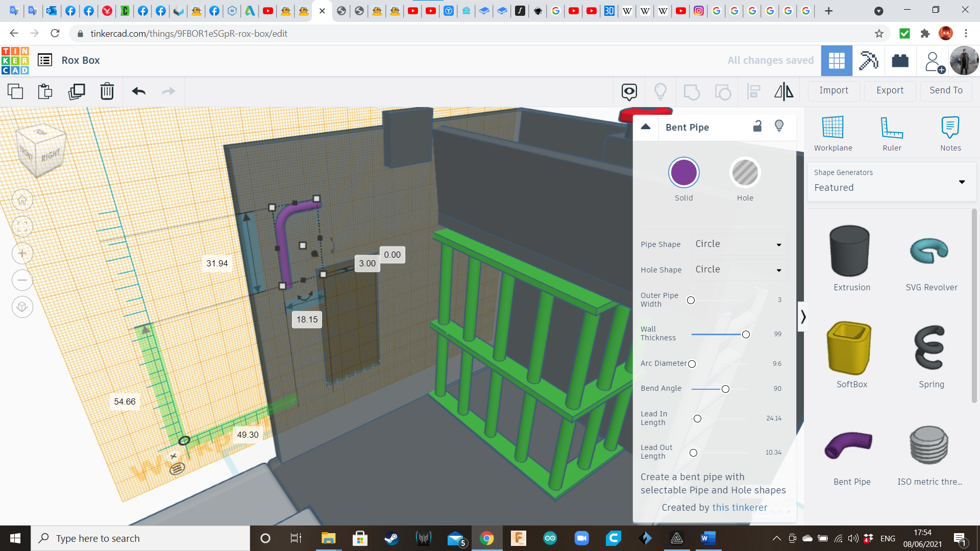Delete selection with the trash icon
Screen dimensions: 980x551
point(107,91)
